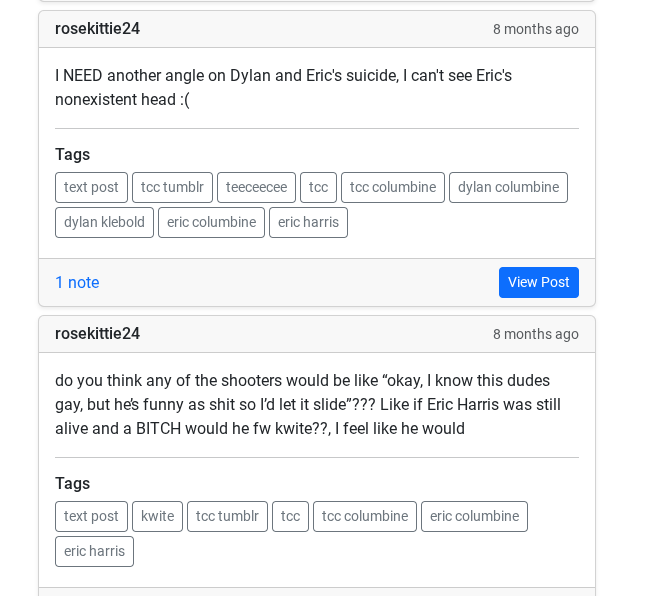Select the "kwite" tag
Screen dimensions: 648x596
tap(157, 516)
